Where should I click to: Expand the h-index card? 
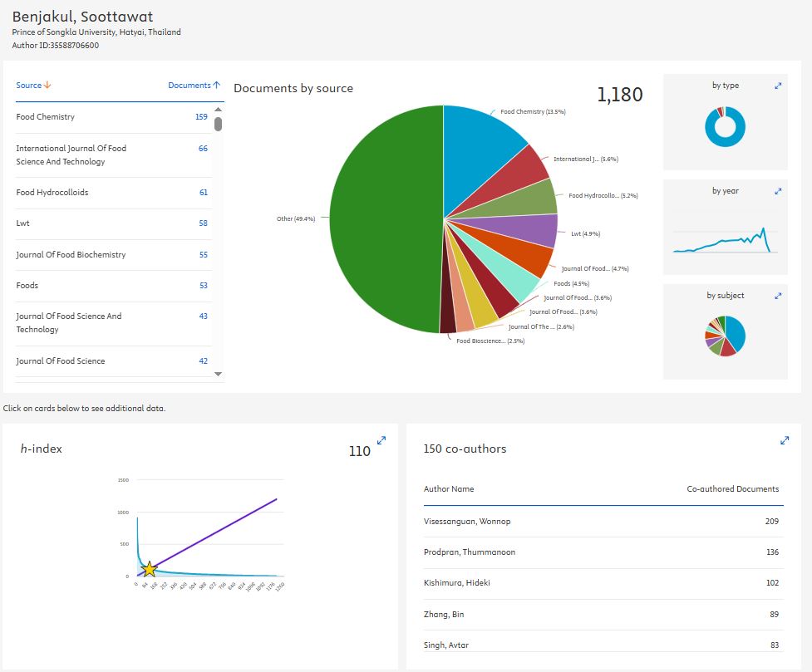(381, 440)
